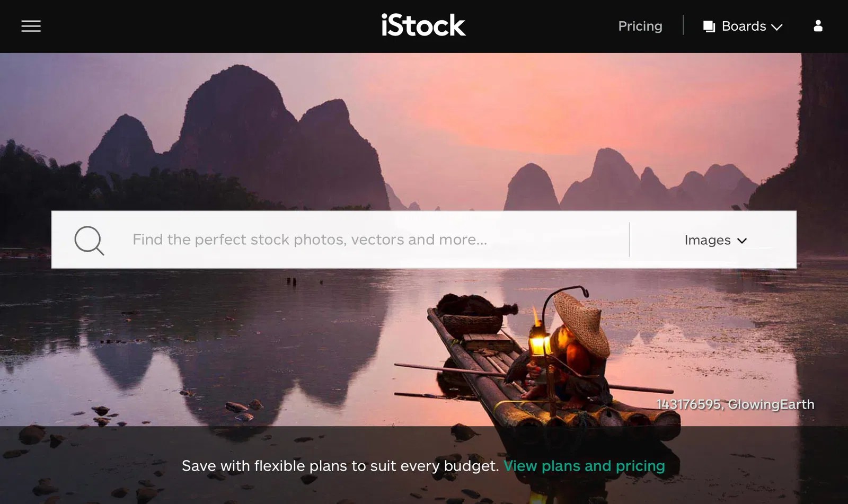Click the straw hat in the hero photo
848x504 pixels.
tap(582, 322)
